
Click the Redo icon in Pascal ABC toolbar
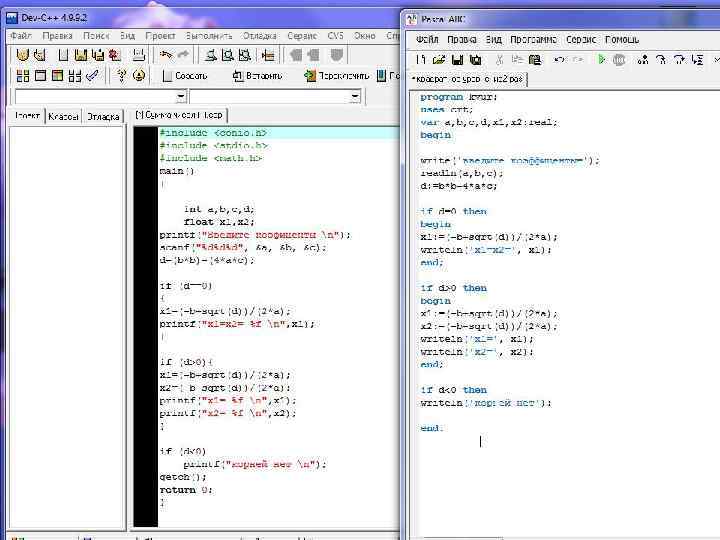(578, 59)
